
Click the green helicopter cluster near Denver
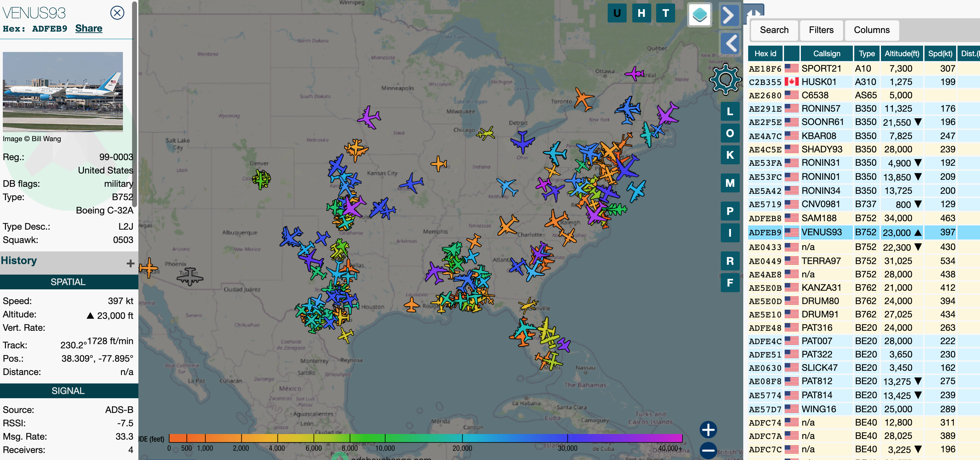[261, 179]
